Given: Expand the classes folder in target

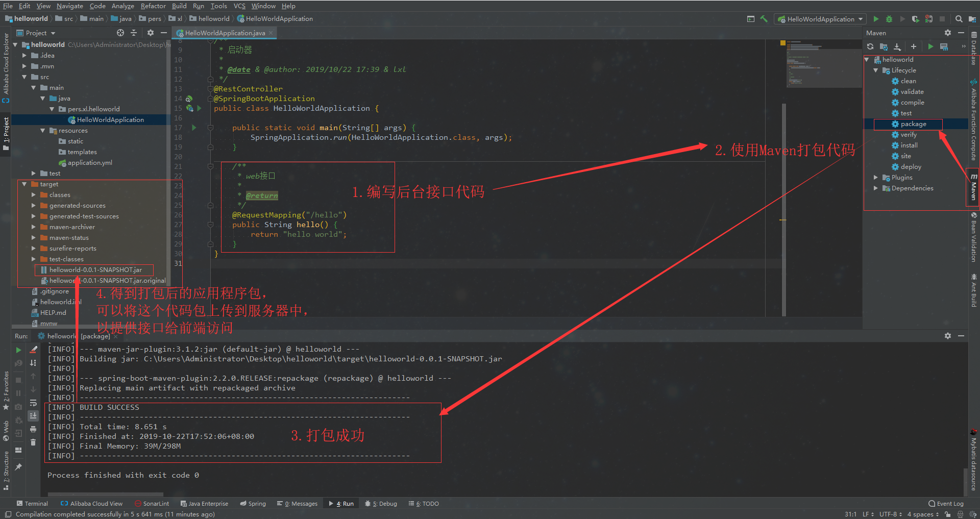Looking at the screenshot, I should coord(34,195).
